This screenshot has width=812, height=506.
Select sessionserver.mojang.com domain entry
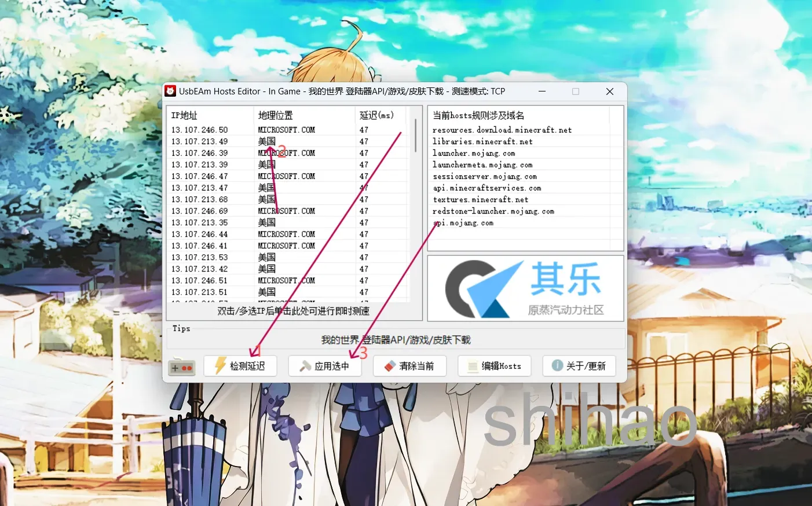485,177
